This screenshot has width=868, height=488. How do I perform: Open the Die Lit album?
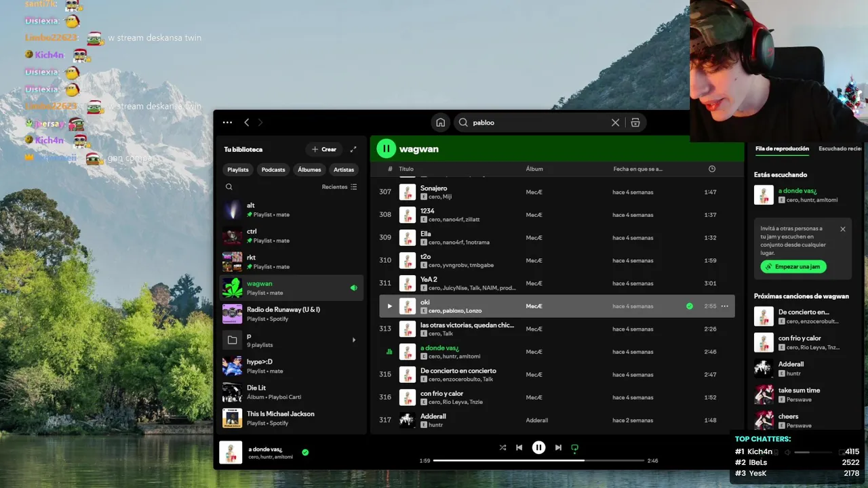pos(292,392)
